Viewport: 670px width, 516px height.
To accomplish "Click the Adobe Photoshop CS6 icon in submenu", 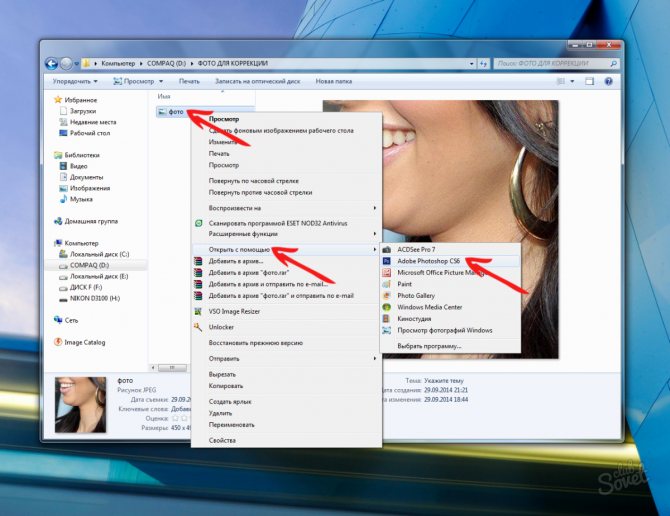I will (388, 260).
